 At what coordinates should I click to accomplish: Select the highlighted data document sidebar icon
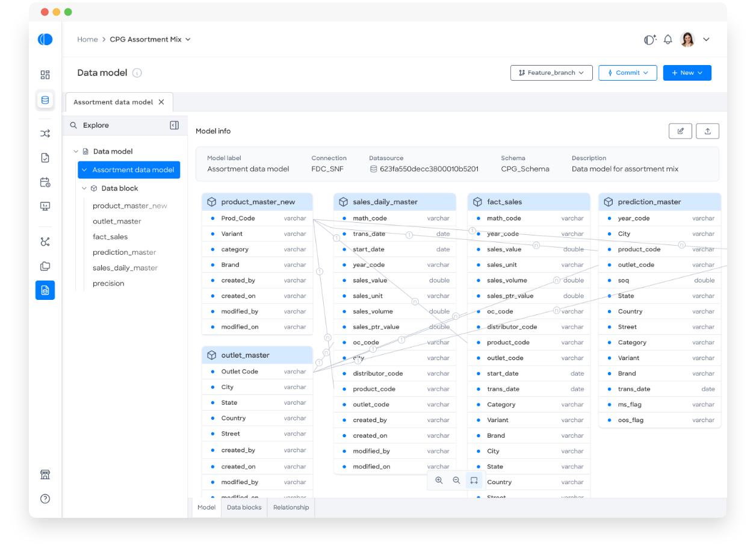tap(45, 290)
